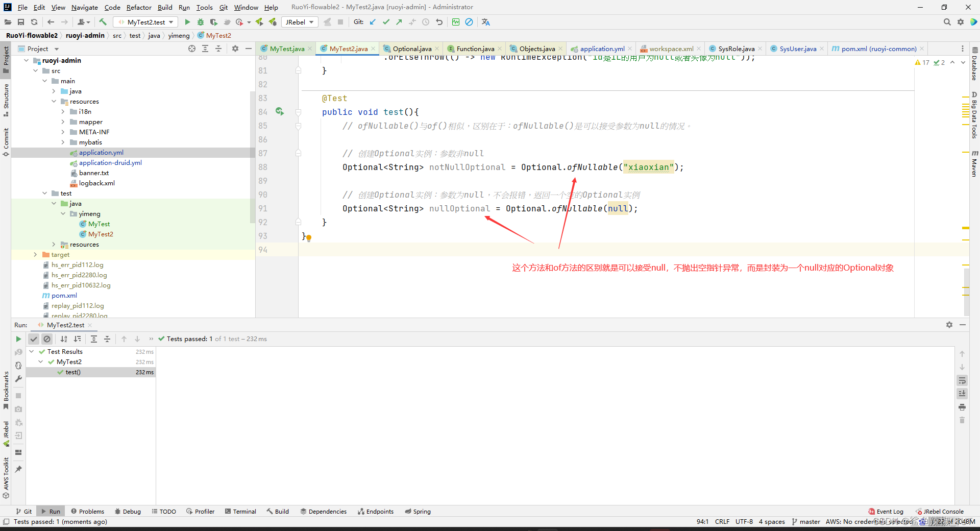Toggle the Maven tool window stripe

tap(974, 163)
